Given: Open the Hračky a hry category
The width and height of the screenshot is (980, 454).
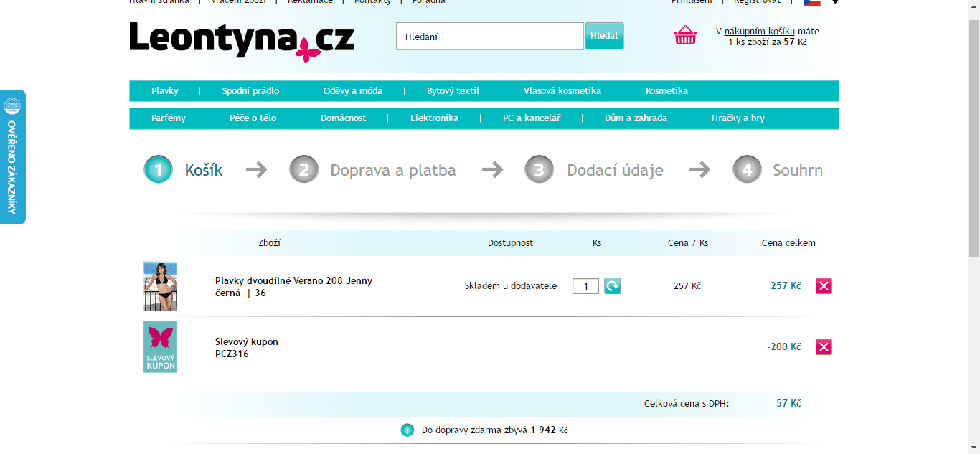Looking at the screenshot, I should (x=738, y=118).
